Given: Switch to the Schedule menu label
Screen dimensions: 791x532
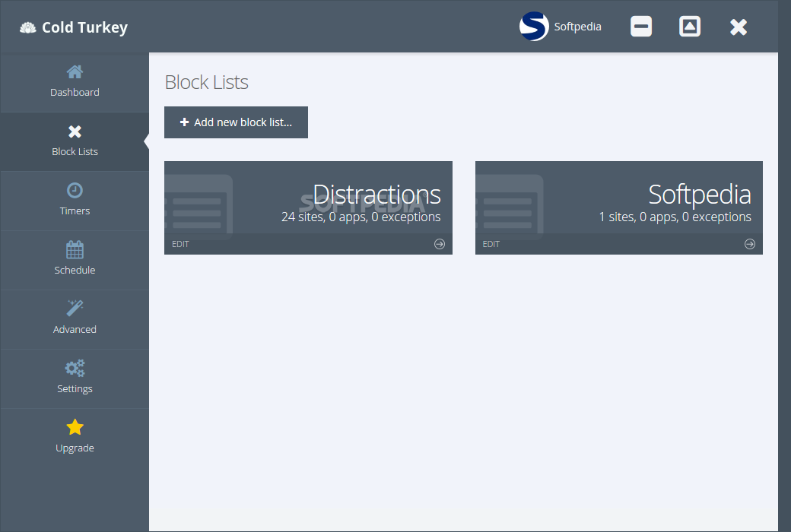Looking at the screenshot, I should coord(75,271).
